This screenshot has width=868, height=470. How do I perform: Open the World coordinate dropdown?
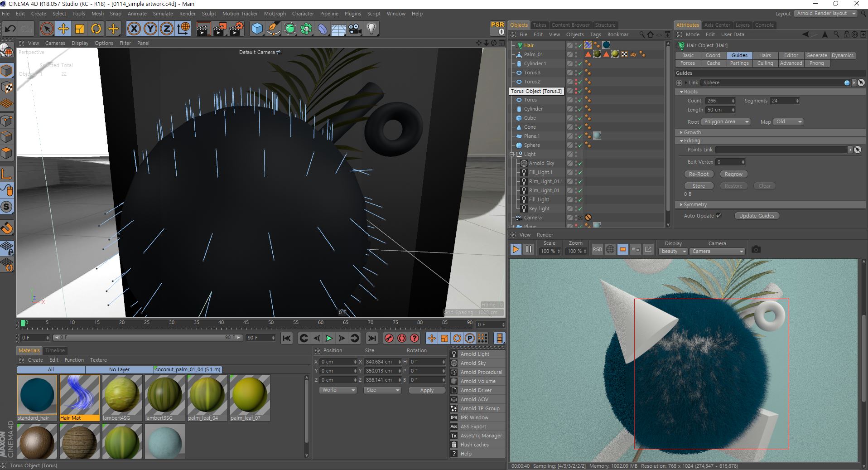338,390
